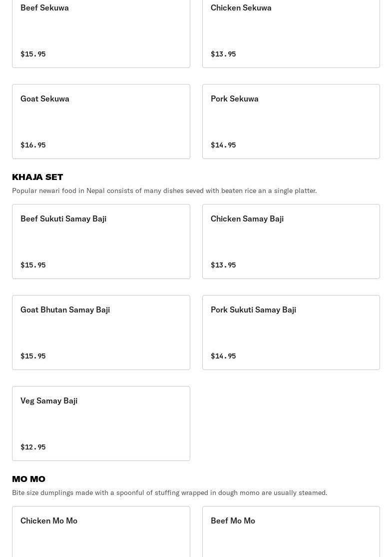Open the Beef Sekuwa menu item
Image resolution: width=392 pixels, height=557 pixels.
[x=101, y=30]
